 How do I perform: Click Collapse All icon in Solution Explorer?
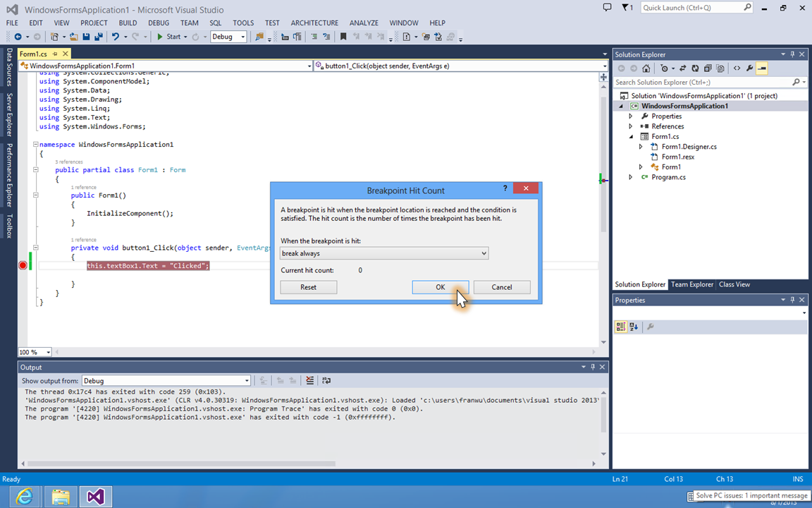[708, 68]
